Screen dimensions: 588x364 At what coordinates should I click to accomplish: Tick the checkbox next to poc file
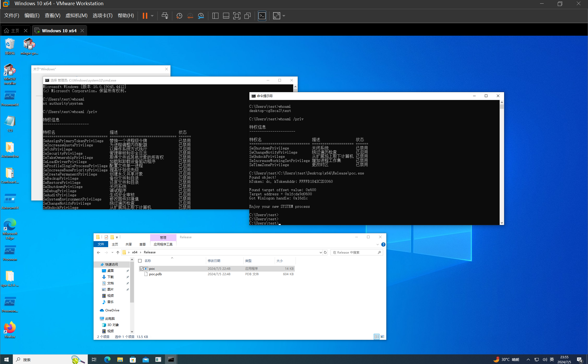point(142,268)
